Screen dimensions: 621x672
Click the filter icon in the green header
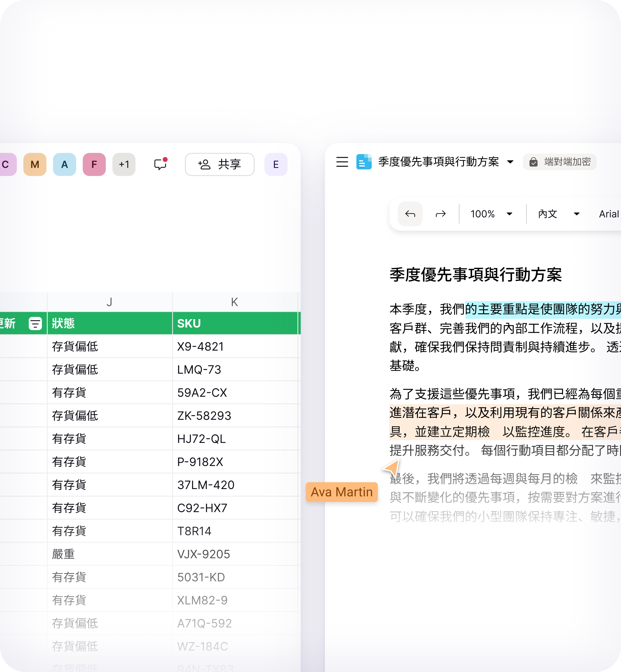click(x=35, y=323)
